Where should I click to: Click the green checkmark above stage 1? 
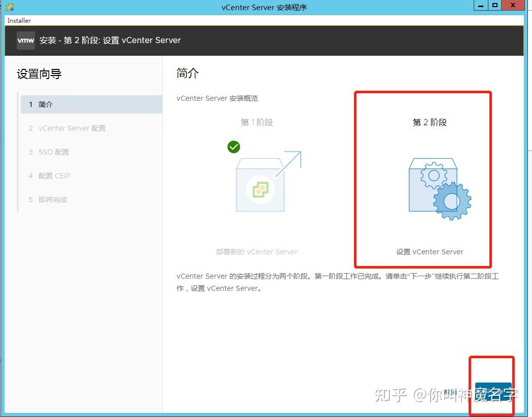click(234, 147)
